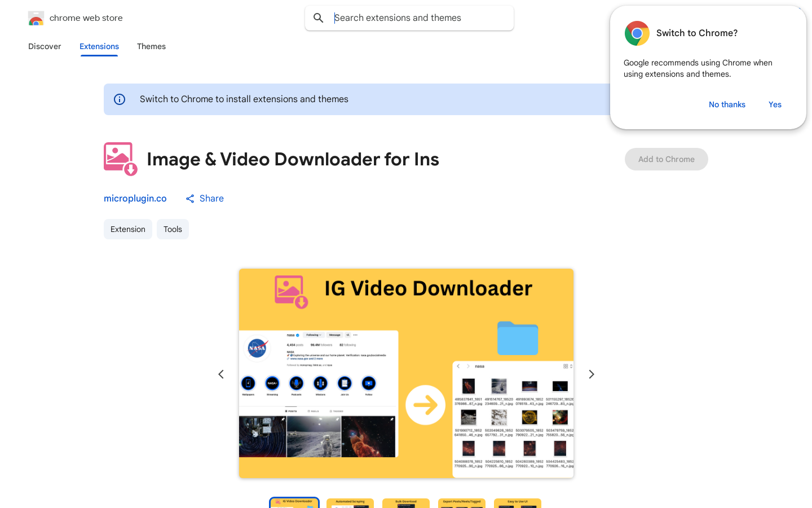Open the Themes tab
812x508 pixels.
coord(151,46)
